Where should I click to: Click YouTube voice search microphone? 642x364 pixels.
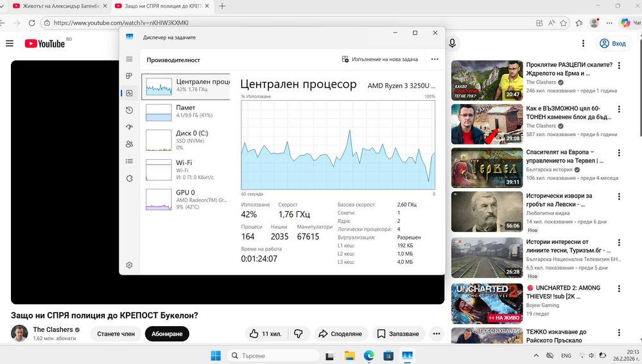coord(452,44)
